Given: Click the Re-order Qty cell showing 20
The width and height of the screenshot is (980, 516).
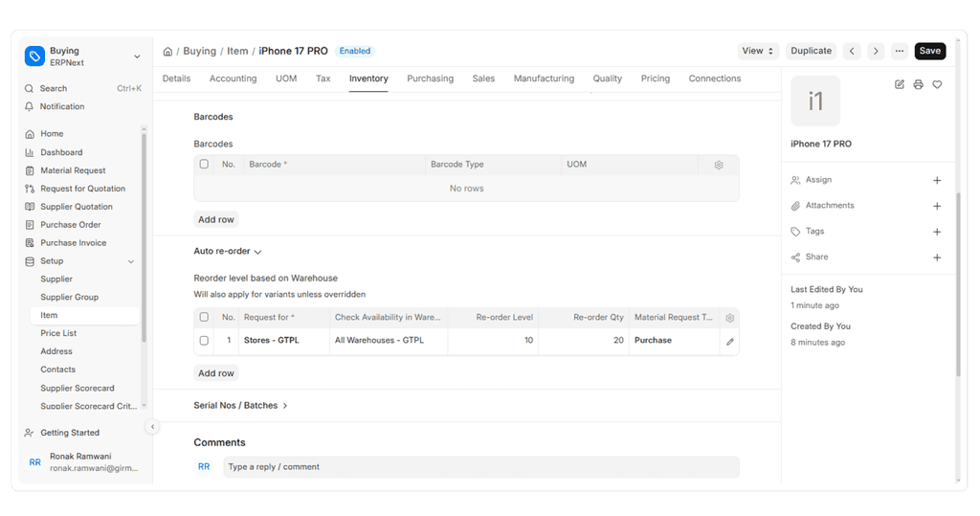Looking at the screenshot, I should coord(584,341).
